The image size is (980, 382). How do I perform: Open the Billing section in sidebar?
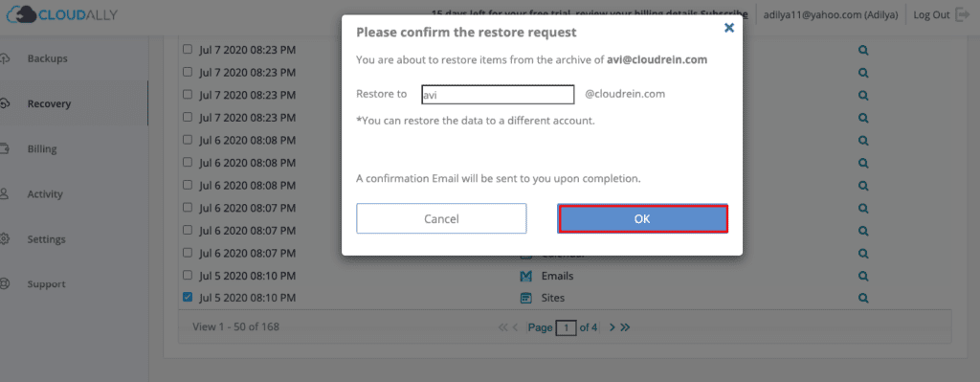pos(42,148)
